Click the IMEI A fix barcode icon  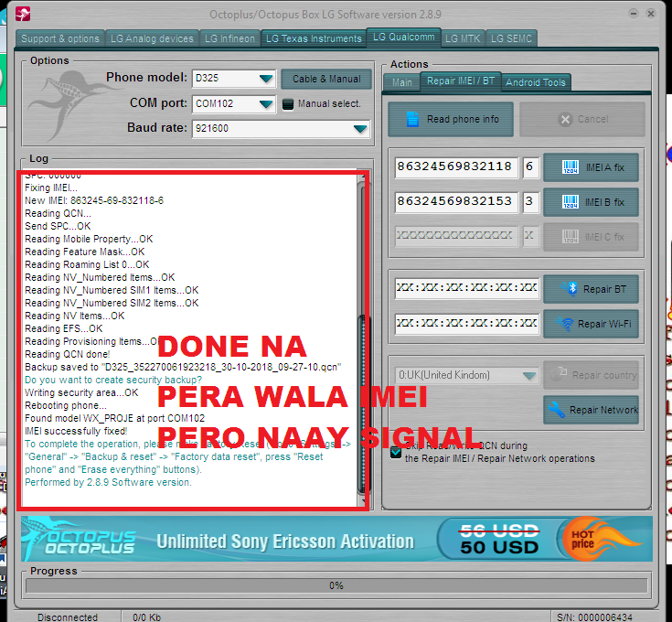[571, 167]
